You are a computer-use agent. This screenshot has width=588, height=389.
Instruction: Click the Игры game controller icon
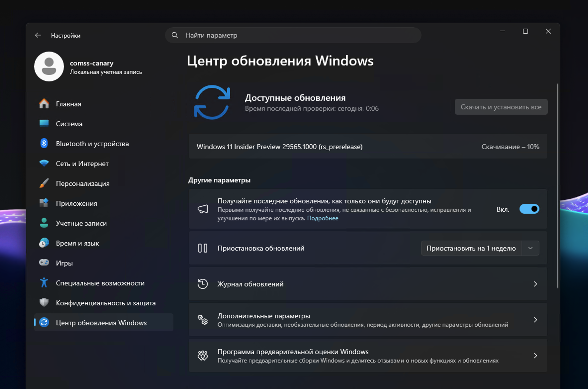click(x=44, y=263)
